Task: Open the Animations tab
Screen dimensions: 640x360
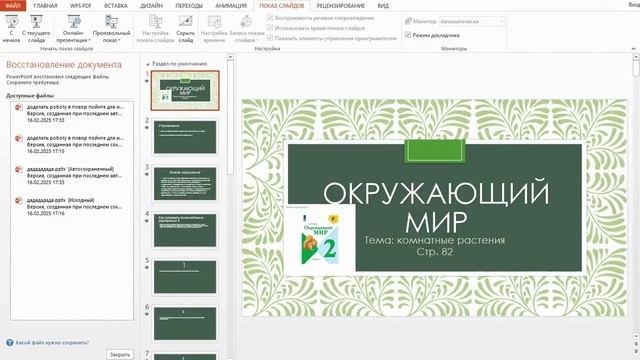Action: pyautogui.click(x=231, y=6)
